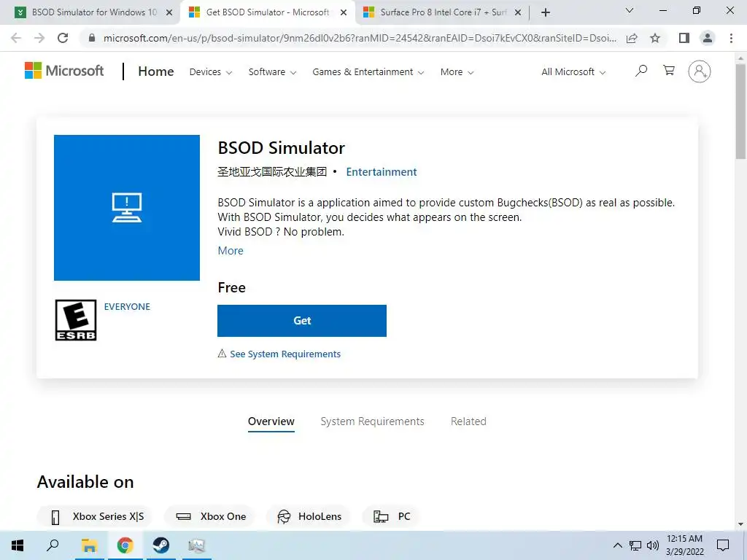747x560 pixels.
Task: Click the picture app icon on the taskbar
Action: [x=197, y=545]
